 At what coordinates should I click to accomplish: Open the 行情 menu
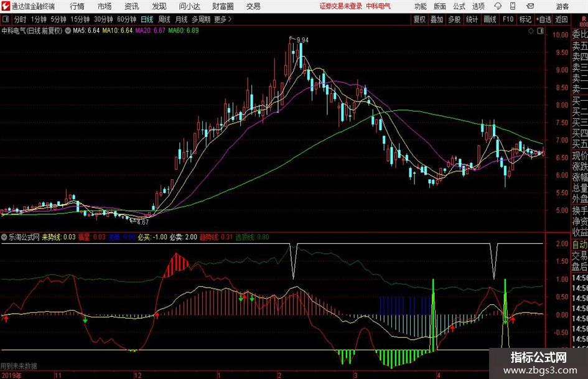[x=77, y=6]
